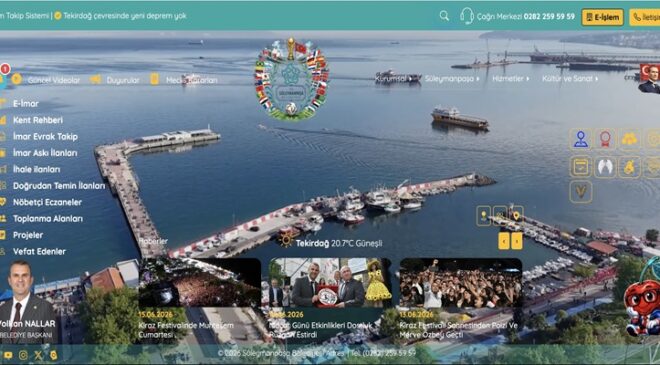This screenshot has width=660, height=365.
Task: Click the cherry mascot character
Action: [641, 299]
